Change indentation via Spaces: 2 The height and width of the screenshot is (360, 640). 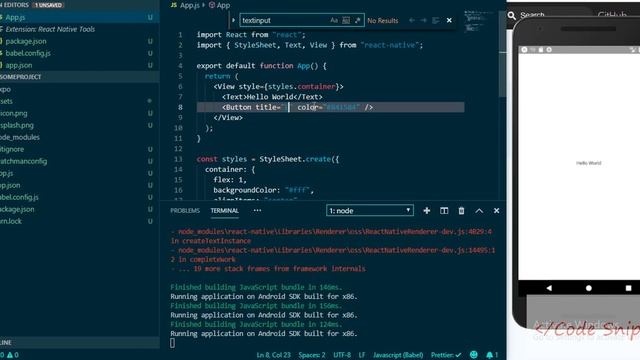(312, 355)
